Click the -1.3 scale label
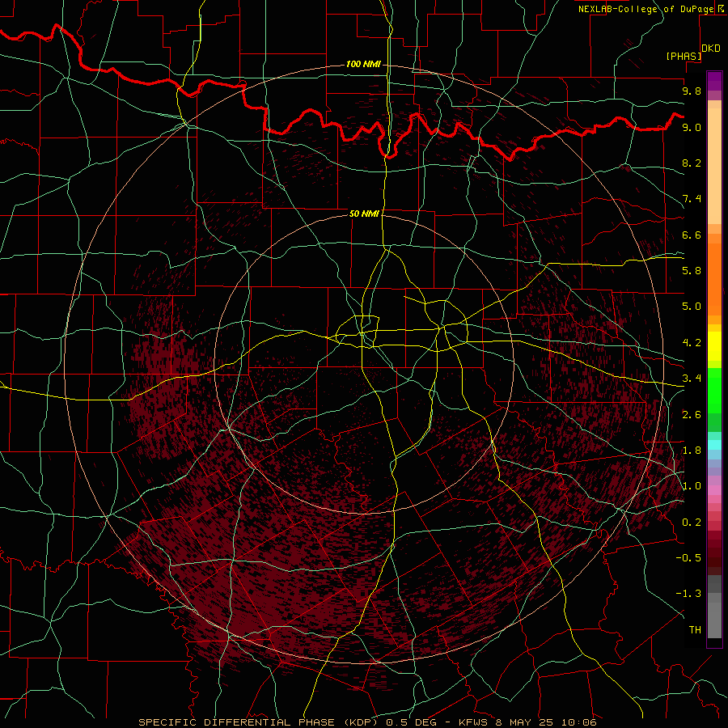728x728 pixels. pos(688,594)
